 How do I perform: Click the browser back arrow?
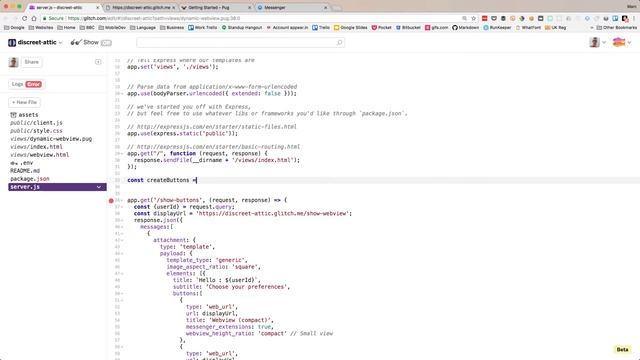[6, 18]
